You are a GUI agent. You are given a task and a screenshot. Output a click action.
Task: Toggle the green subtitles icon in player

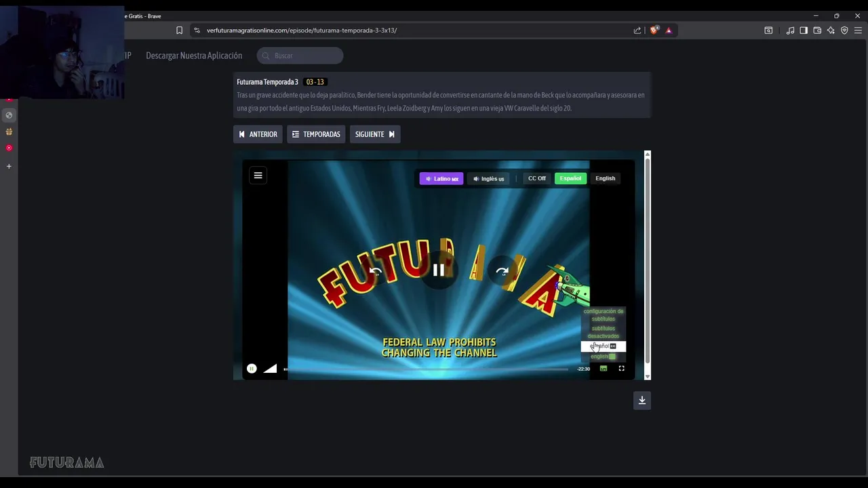(604, 369)
